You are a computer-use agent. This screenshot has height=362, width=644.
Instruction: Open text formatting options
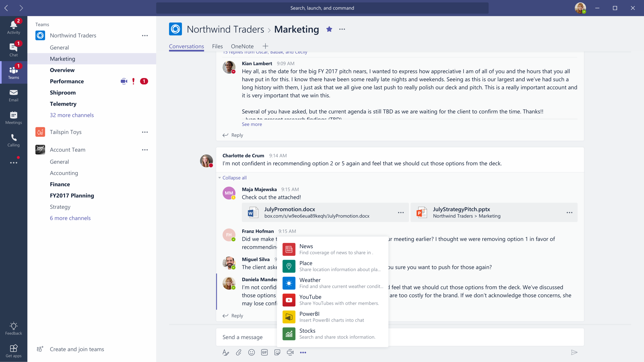point(226,352)
